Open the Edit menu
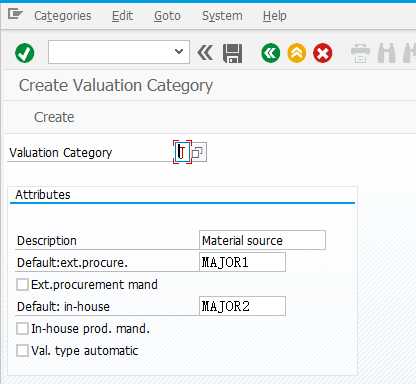416x384 pixels. (x=122, y=16)
